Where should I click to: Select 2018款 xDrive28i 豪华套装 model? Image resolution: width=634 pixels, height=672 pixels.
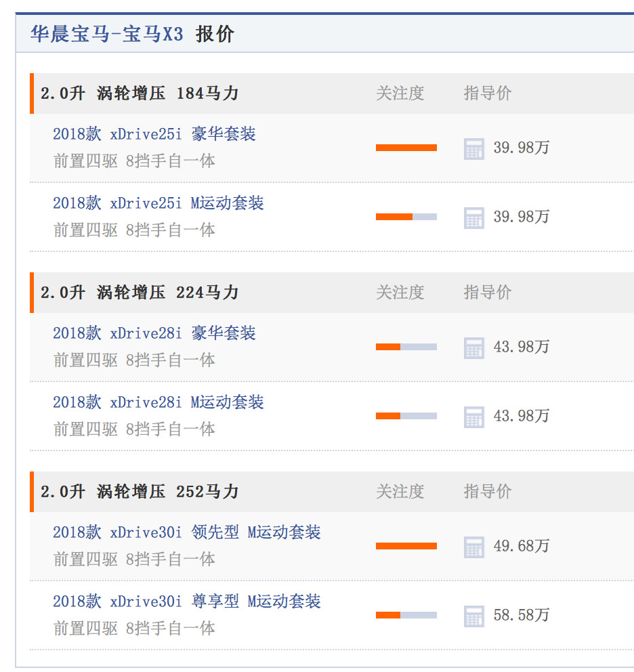(x=154, y=333)
